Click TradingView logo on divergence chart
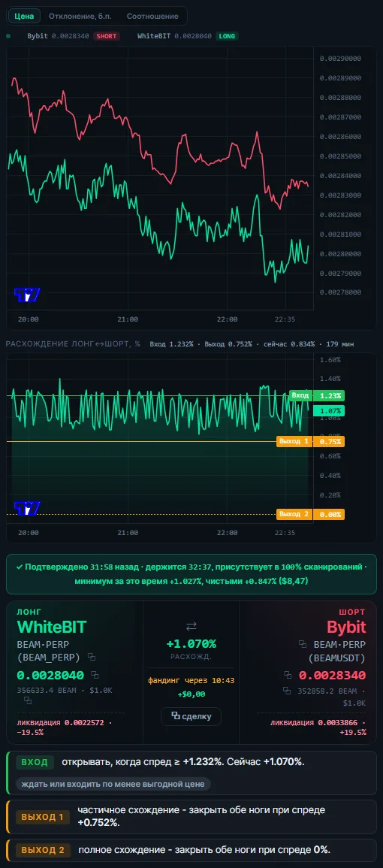383x868 pixels. tap(27, 508)
